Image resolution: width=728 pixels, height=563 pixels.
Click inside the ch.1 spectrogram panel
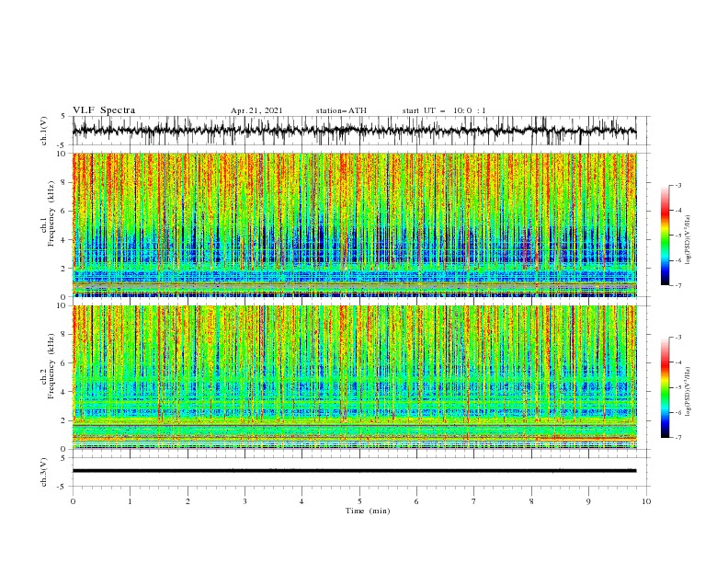(x=354, y=224)
